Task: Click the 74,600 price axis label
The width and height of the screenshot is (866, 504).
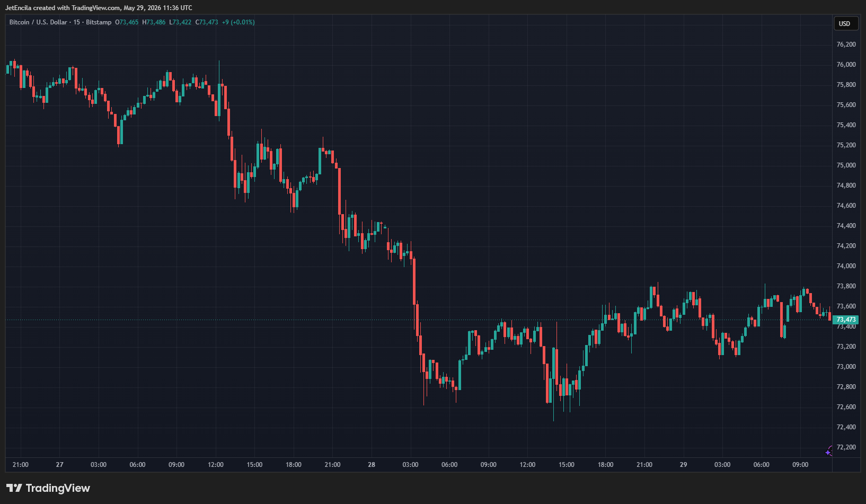Action: click(846, 206)
